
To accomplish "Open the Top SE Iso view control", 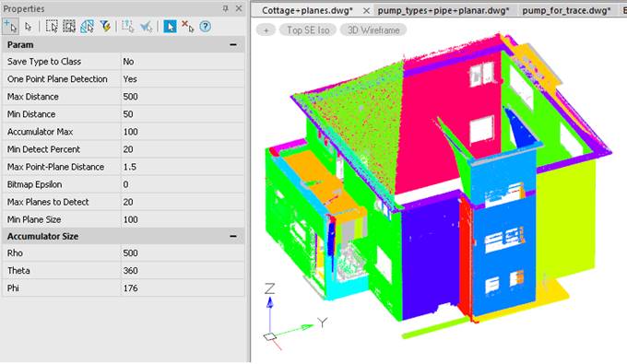I will tap(308, 30).
